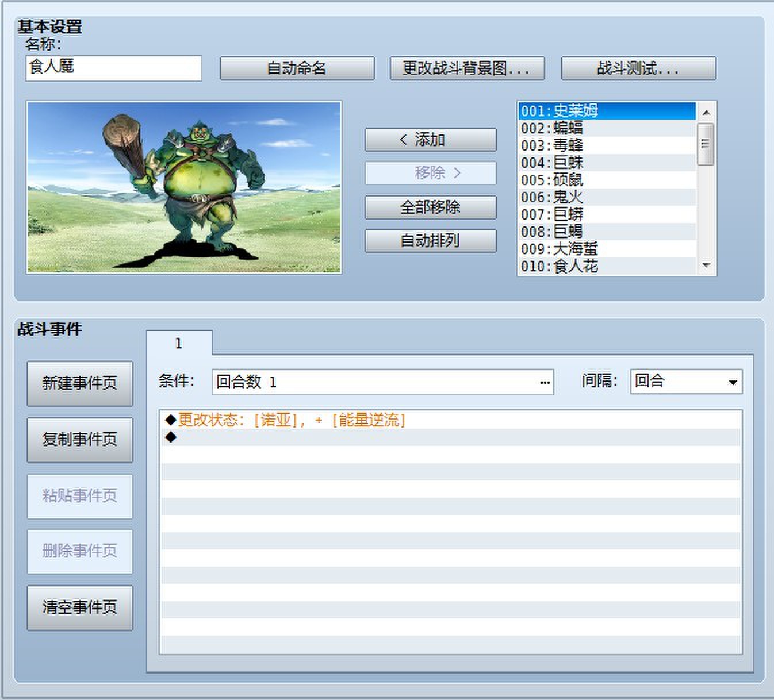Click the enemy list scroll down arrow

pos(706,265)
